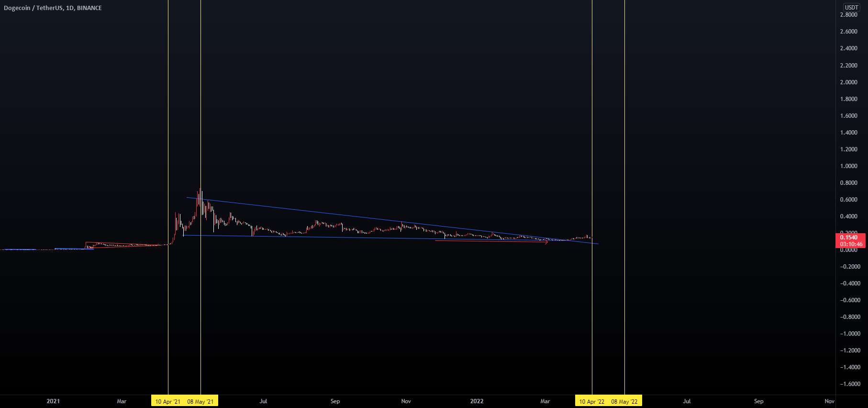Select the 08 May '21 date label
The height and width of the screenshot is (408, 868).
(200, 401)
